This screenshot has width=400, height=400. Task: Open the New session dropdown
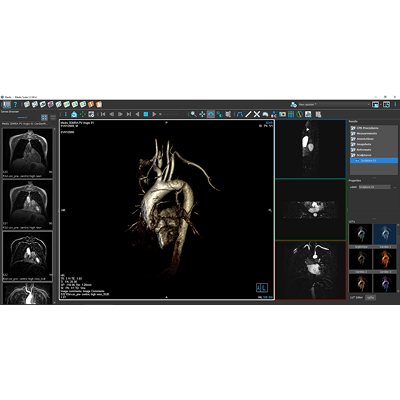[334, 105]
